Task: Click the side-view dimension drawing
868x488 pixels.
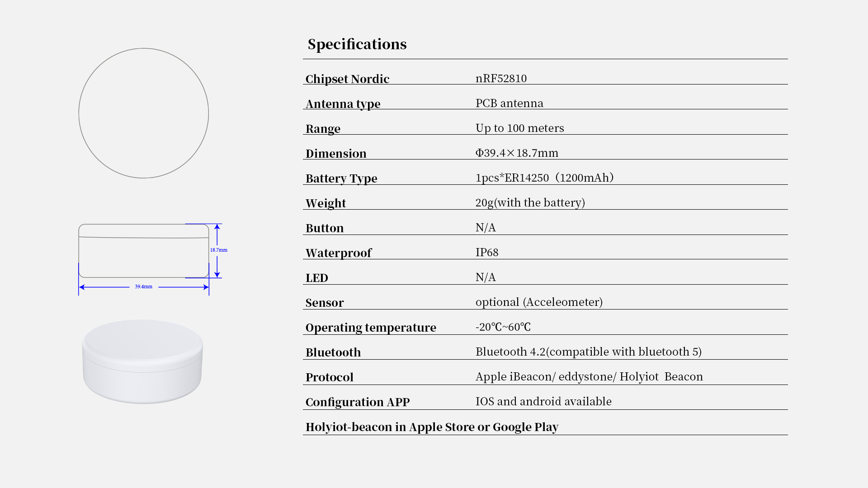Action: (x=153, y=259)
